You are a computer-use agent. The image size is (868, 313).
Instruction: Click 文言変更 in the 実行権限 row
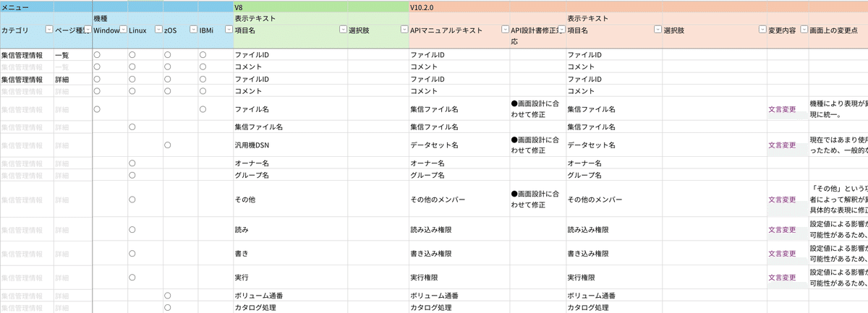tap(782, 278)
